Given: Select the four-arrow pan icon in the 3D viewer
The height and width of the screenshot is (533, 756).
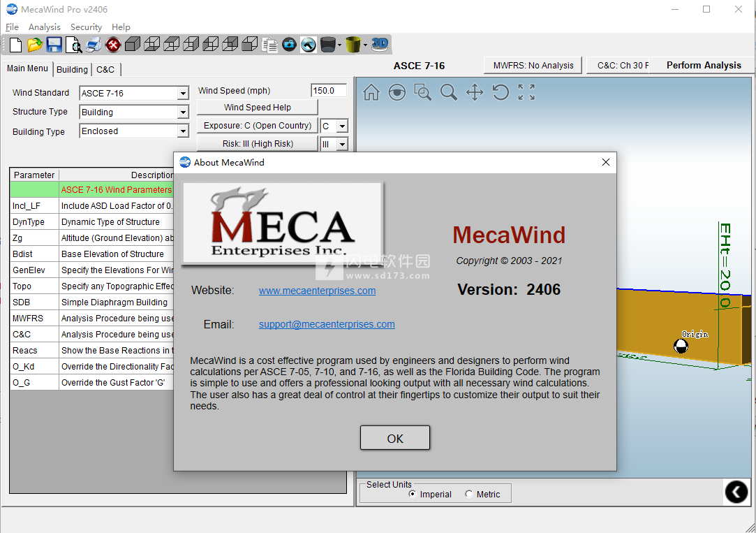Looking at the screenshot, I should (x=475, y=92).
